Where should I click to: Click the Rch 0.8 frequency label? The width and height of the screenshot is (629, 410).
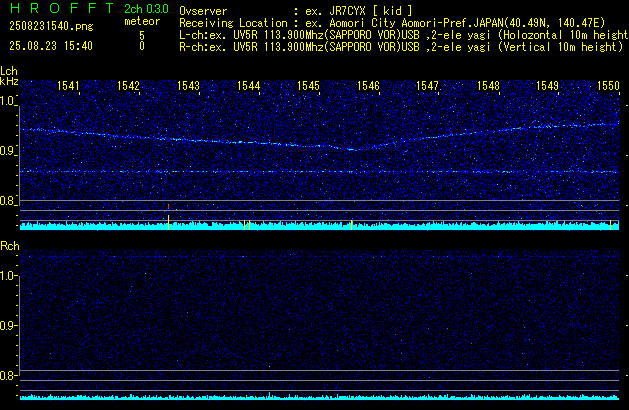pos(7,376)
